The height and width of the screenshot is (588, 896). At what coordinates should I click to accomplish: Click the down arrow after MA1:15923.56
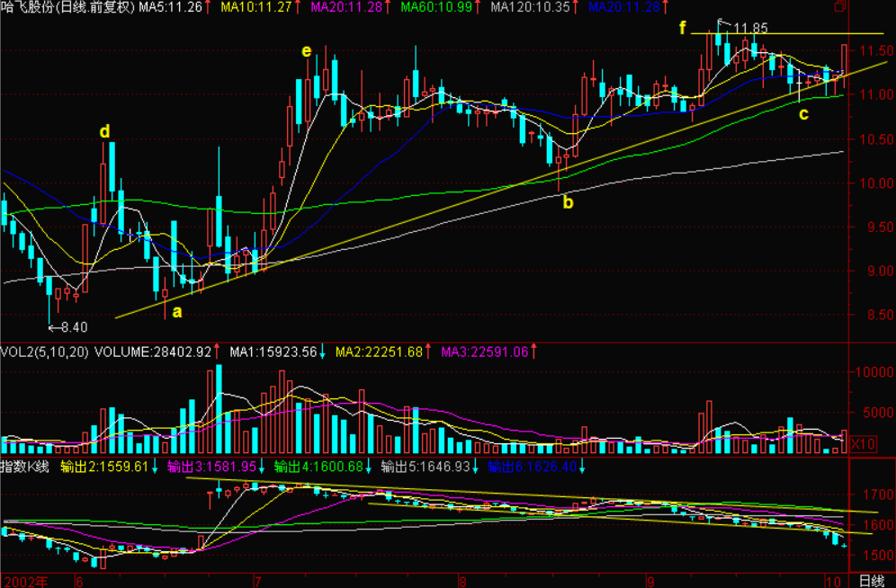point(323,352)
